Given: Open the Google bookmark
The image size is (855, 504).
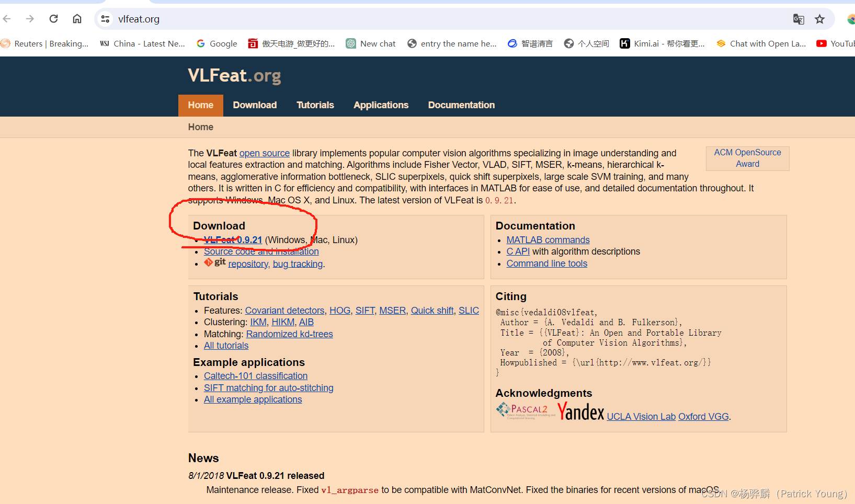Looking at the screenshot, I should coord(217,43).
